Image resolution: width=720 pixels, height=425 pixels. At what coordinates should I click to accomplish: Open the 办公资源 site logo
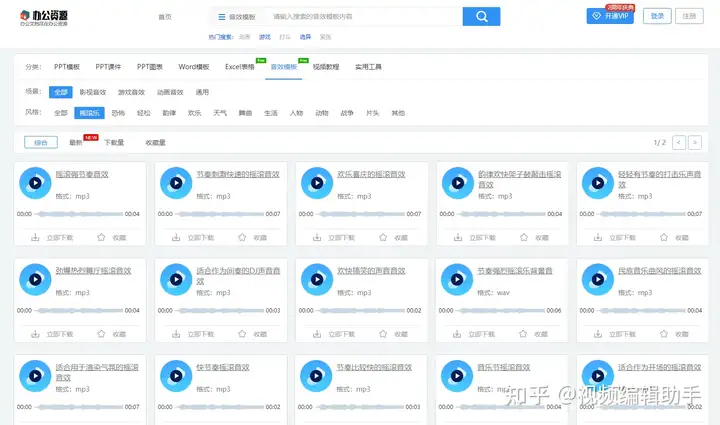point(44,18)
